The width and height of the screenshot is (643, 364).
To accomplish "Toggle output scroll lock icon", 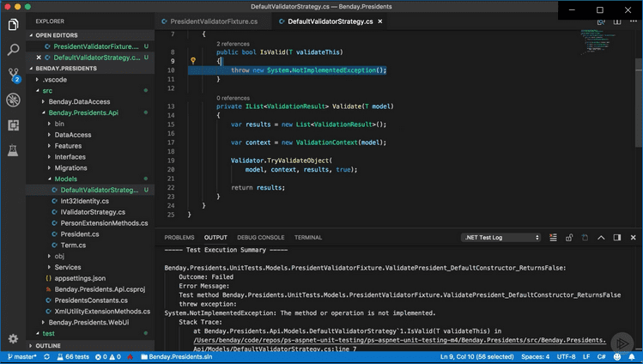I will coord(569,237).
